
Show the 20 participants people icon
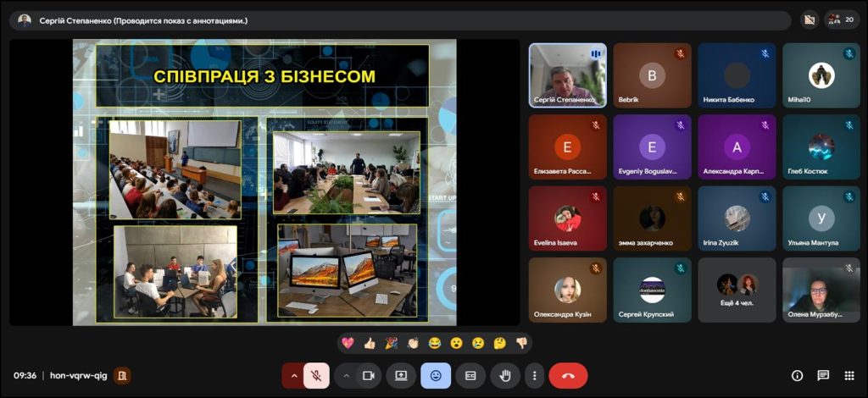(842, 20)
